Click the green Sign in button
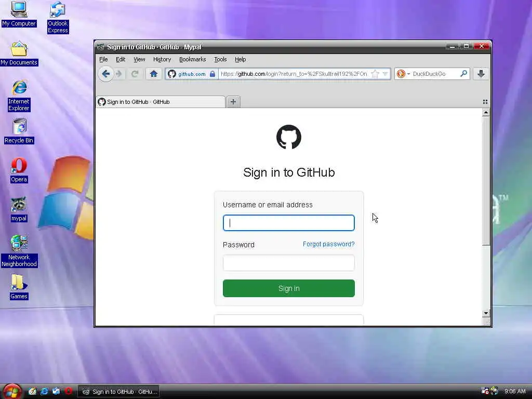The height and width of the screenshot is (399, 532). (x=289, y=288)
